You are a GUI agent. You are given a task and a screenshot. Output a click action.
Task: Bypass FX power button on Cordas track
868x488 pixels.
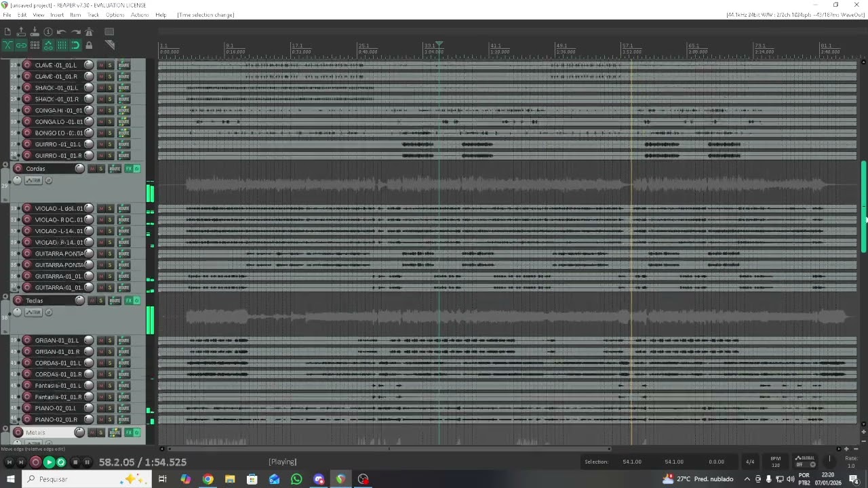coord(136,169)
